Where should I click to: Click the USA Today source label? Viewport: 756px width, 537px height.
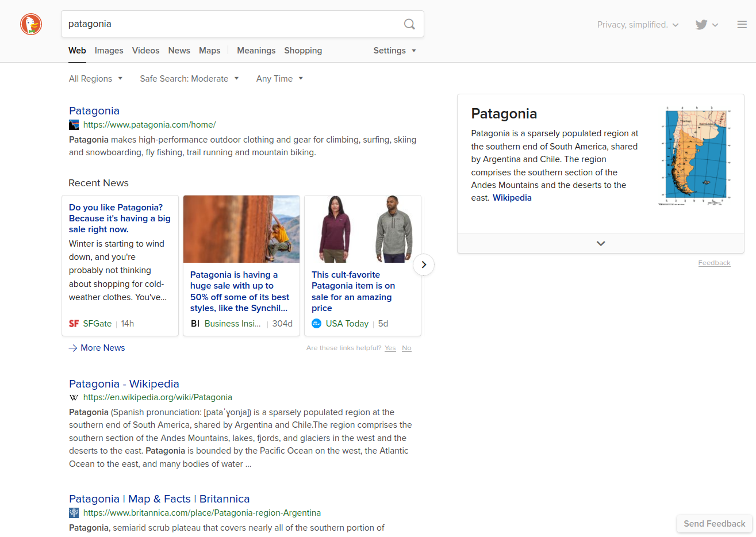coord(347,324)
